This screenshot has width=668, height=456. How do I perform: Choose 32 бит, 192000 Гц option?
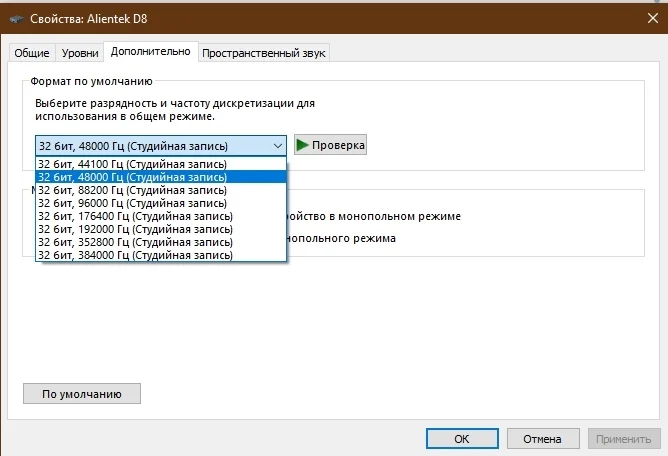[161, 229]
